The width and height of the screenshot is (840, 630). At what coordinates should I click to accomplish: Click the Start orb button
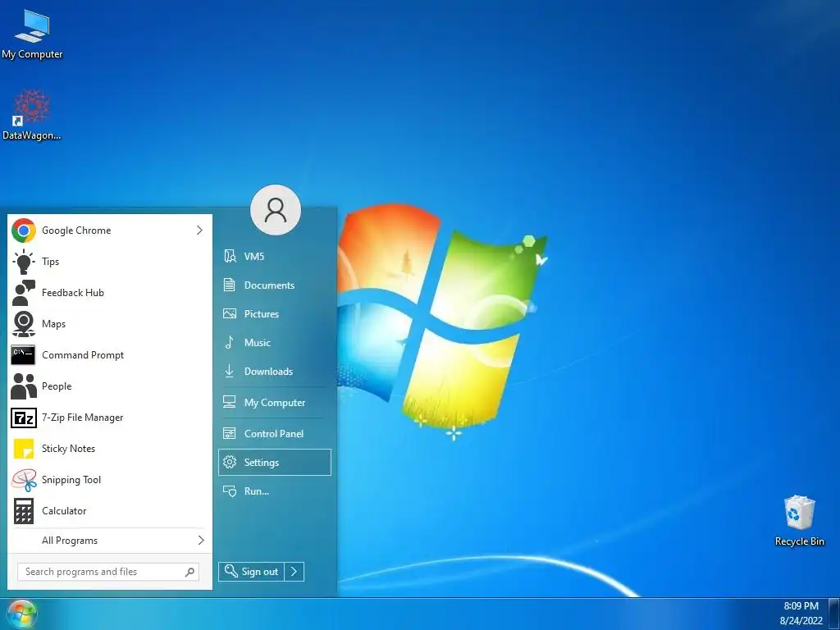21,614
